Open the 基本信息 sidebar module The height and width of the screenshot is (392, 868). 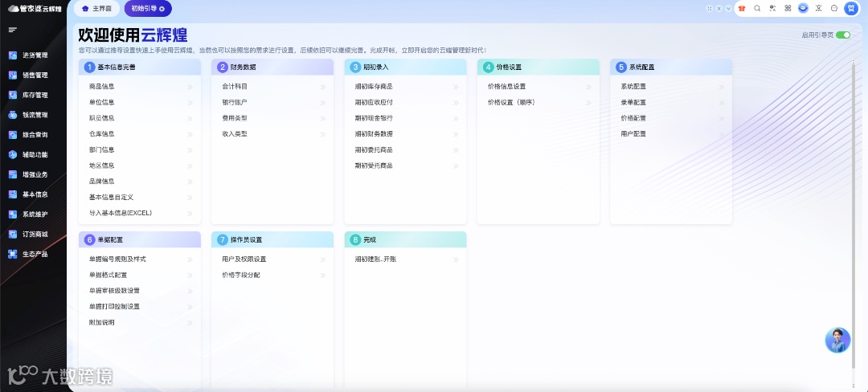pyautogui.click(x=28, y=194)
